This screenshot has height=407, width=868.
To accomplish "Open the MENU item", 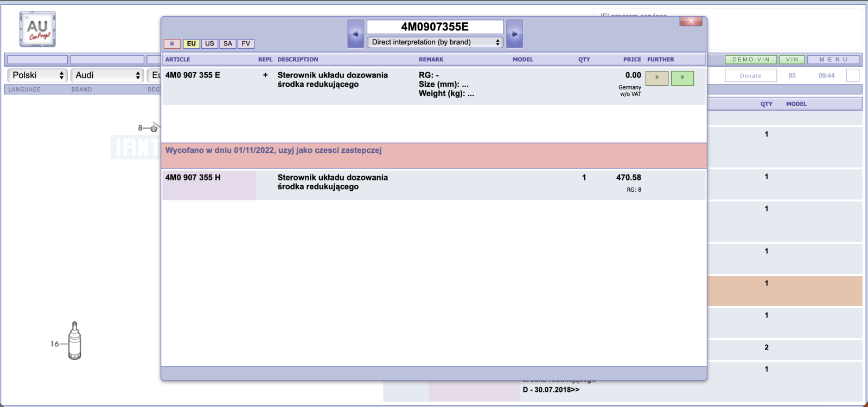I will pos(834,60).
